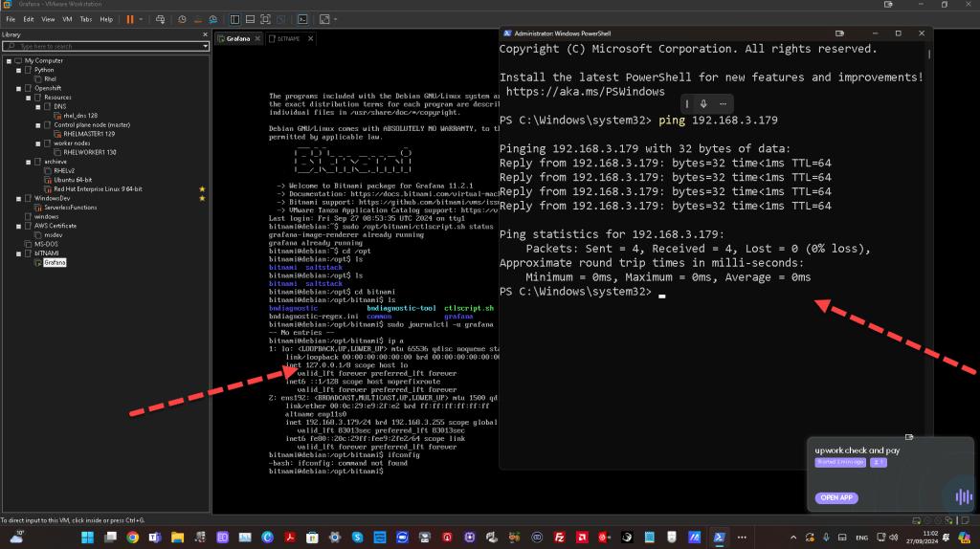Enter full screen mode icon
Screen dimensions: 980x549
(266, 19)
